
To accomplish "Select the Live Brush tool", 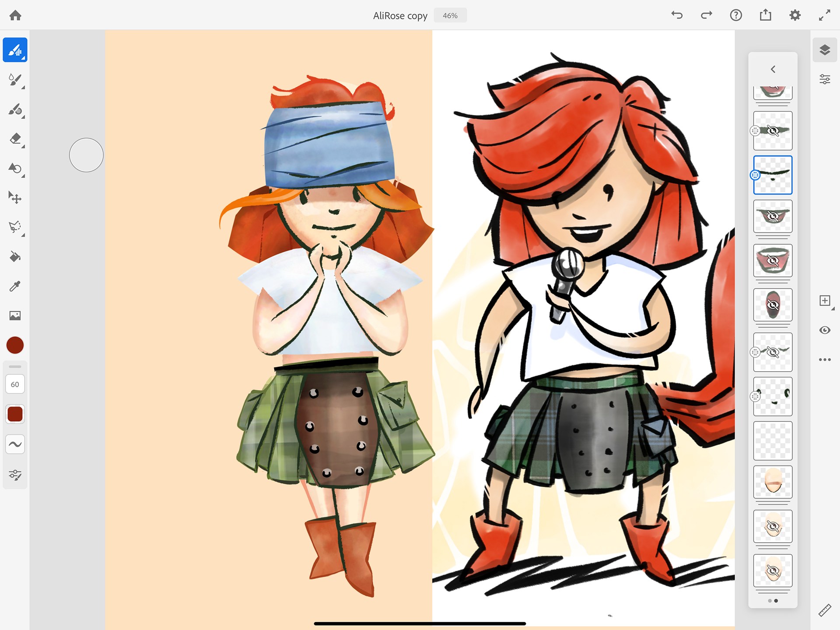I will [x=15, y=80].
